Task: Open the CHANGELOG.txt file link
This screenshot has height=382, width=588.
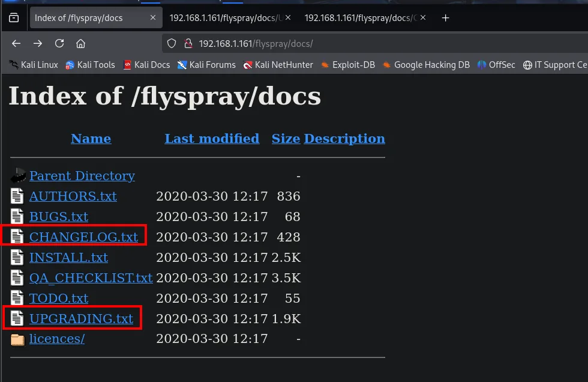Action: 83,237
